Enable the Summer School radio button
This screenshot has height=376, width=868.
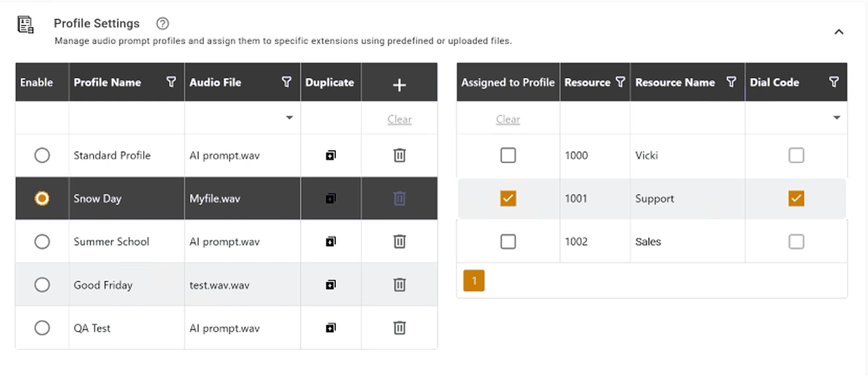tap(42, 242)
